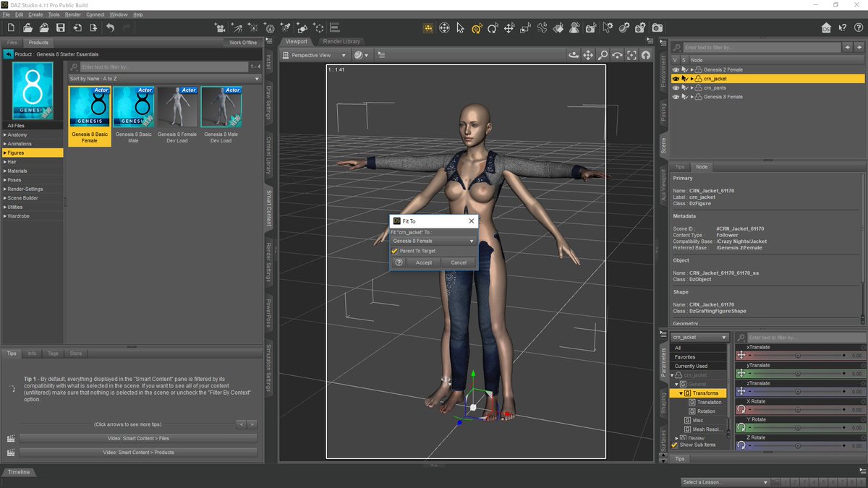Open the Timeline tab
This screenshot has height=488, width=868.
(20, 472)
